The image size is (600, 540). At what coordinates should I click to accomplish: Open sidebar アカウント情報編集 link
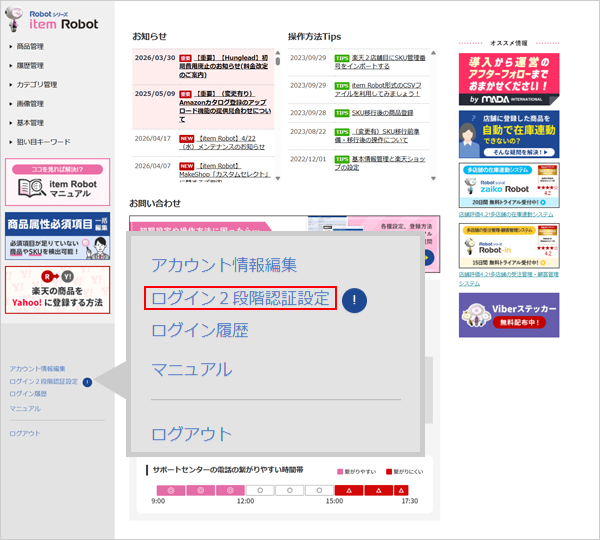point(38,369)
